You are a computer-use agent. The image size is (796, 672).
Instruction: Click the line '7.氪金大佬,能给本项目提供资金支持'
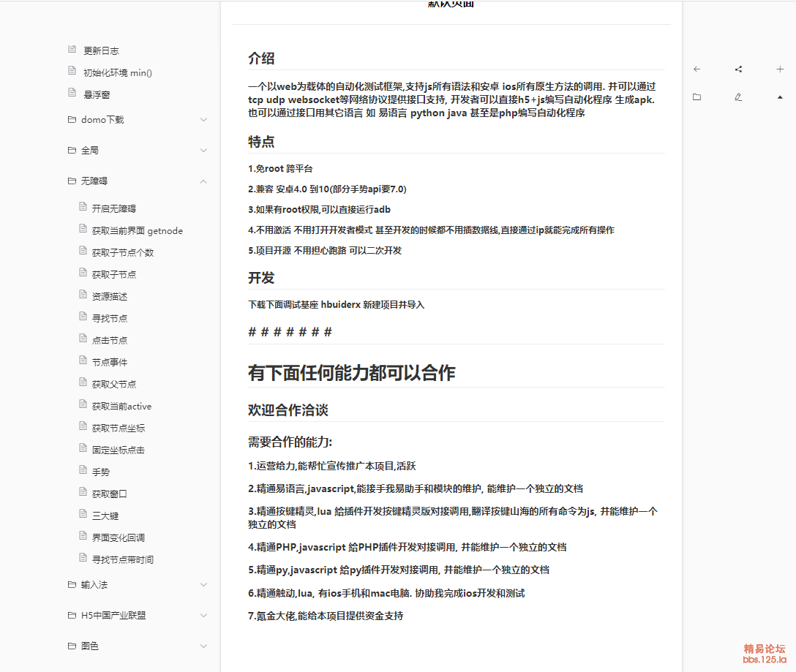click(x=326, y=616)
